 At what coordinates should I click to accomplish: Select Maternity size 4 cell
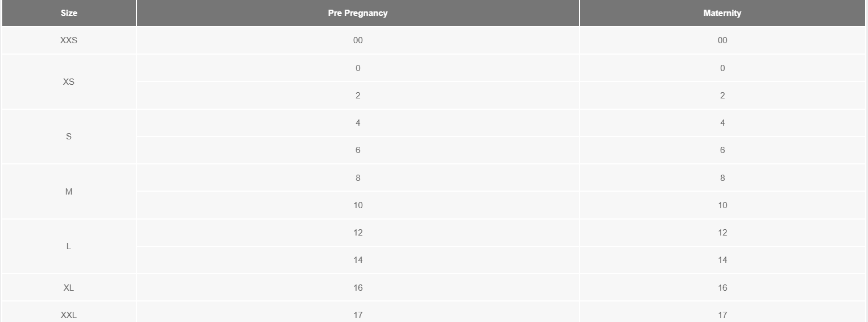click(722, 123)
